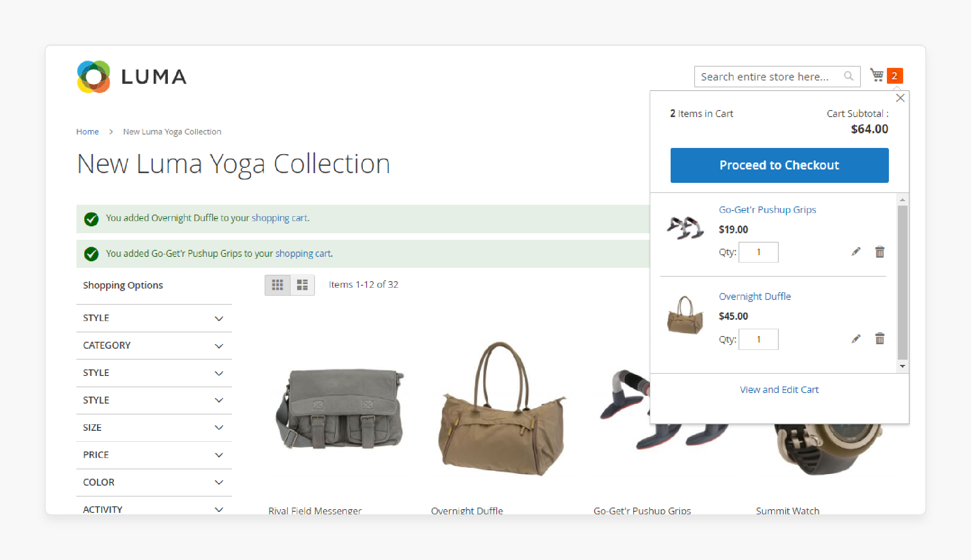Click the mini cart scrollbar thumb
The width and height of the screenshot is (971, 560).
(x=902, y=282)
